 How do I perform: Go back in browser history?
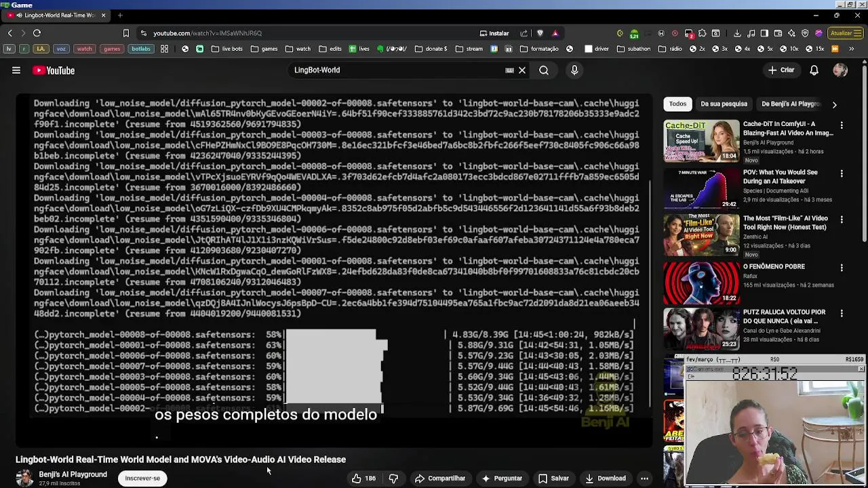click(x=9, y=33)
